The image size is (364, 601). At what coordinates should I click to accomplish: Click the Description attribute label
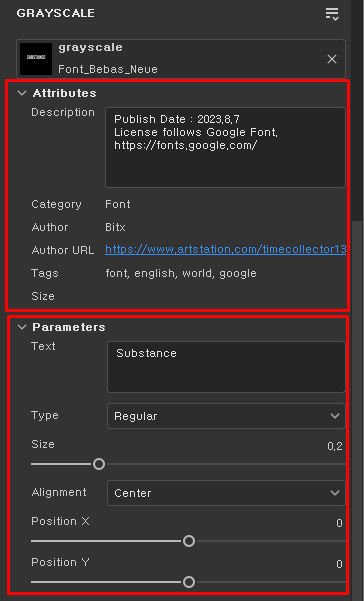click(x=63, y=112)
